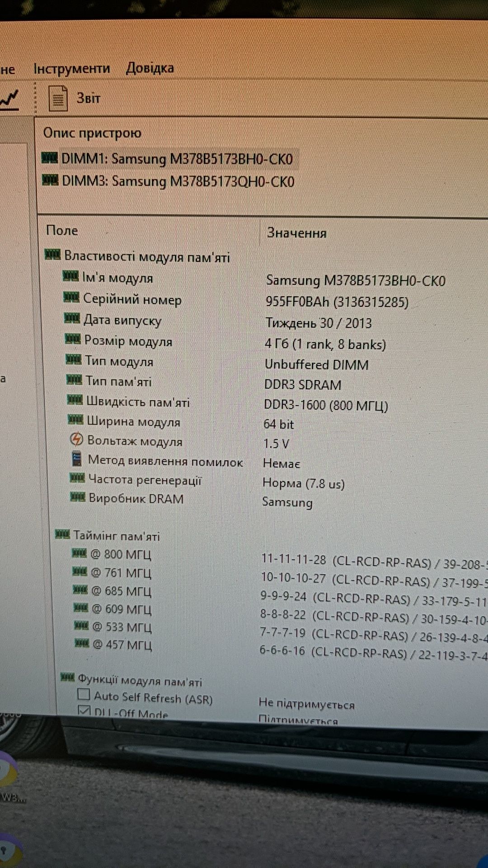Select the Тип модуля field
Screen dimensions: 488x868
tap(119, 361)
